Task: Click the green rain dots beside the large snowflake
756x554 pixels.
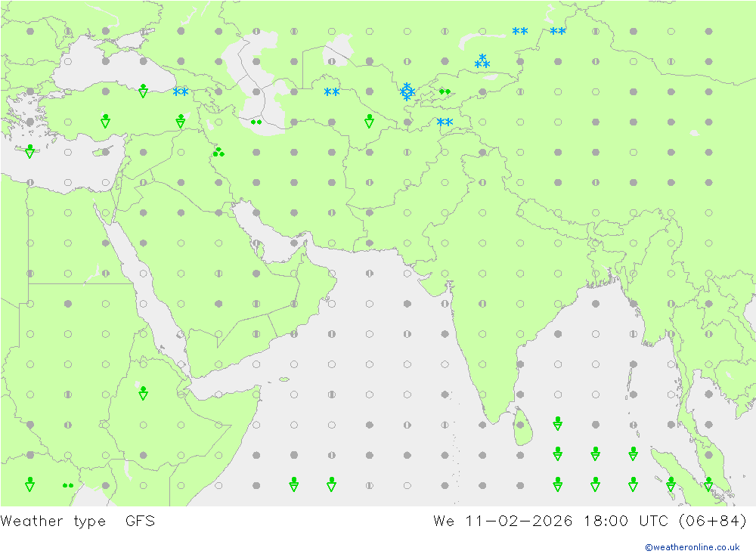Action: click(x=445, y=91)
